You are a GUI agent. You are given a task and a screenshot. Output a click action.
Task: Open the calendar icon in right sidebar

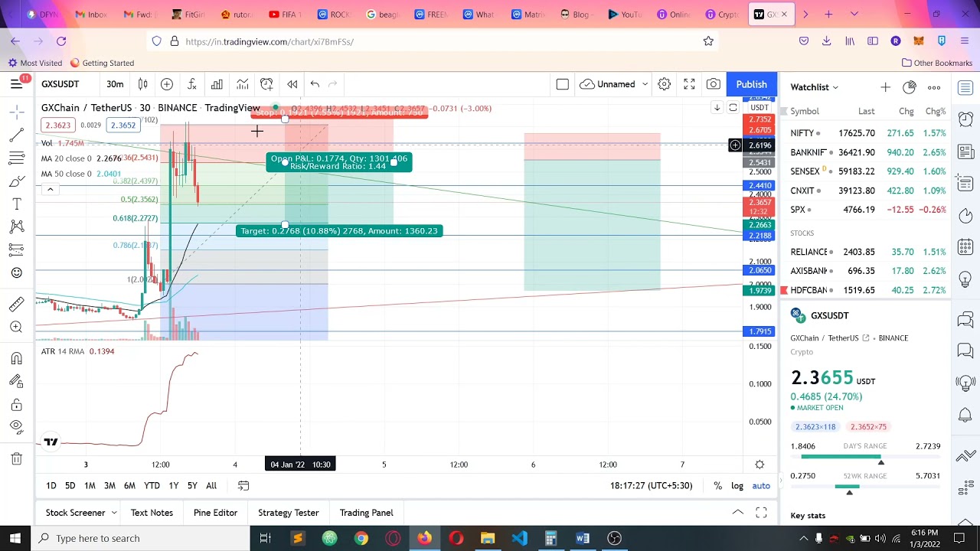(965, 247)
